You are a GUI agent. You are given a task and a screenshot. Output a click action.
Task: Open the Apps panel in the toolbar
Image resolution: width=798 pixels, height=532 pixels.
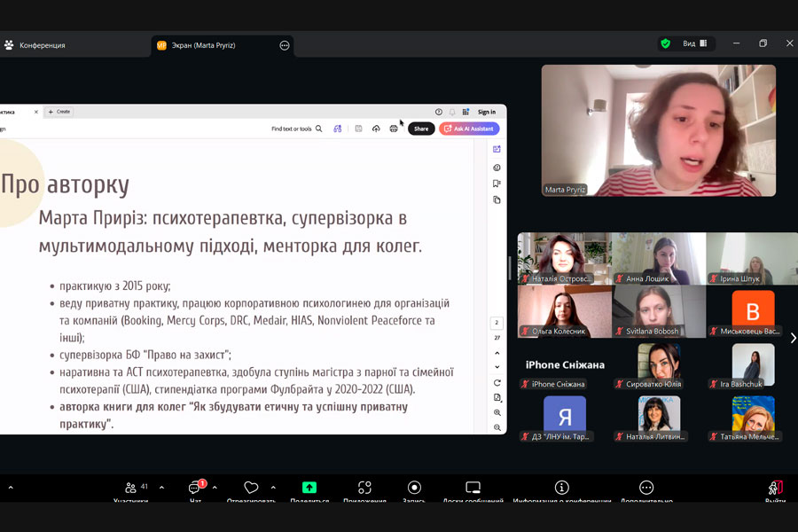(364, 488)
